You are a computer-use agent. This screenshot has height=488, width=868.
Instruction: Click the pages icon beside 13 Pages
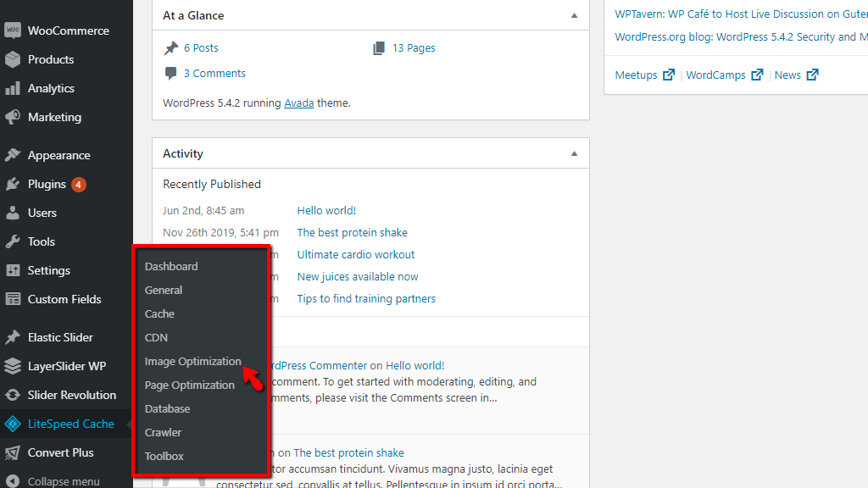point(379,48)
